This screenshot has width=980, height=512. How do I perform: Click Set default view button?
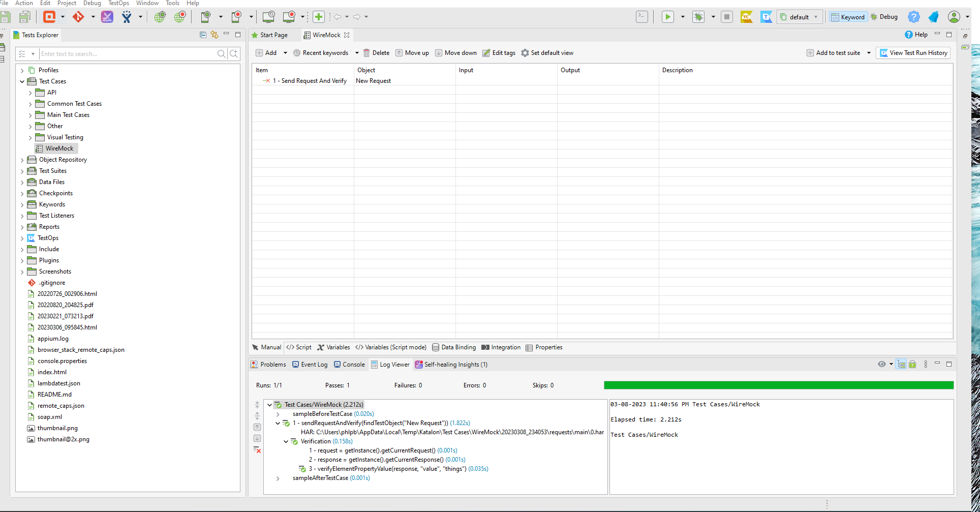click(x=547, y=53)
